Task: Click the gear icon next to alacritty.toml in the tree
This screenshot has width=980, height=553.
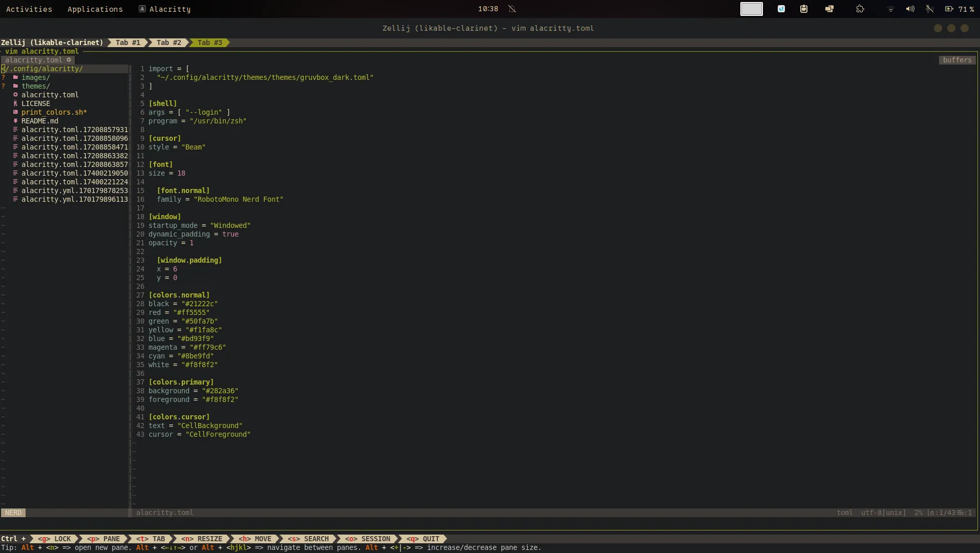Action: click(15, 95)
